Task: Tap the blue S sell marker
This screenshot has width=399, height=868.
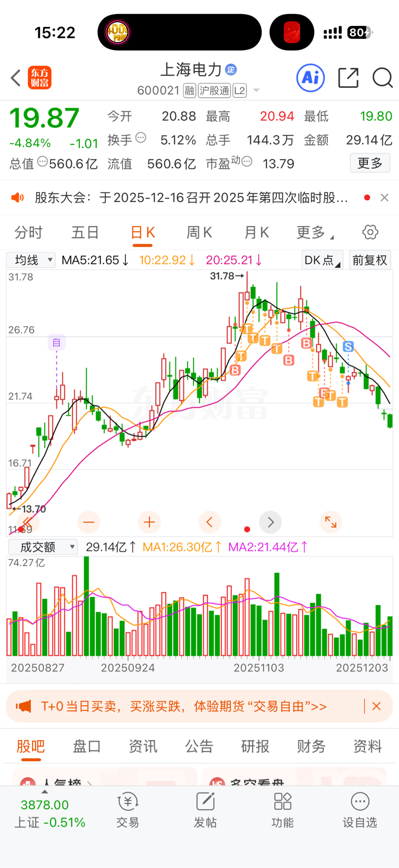Action: 348,346
